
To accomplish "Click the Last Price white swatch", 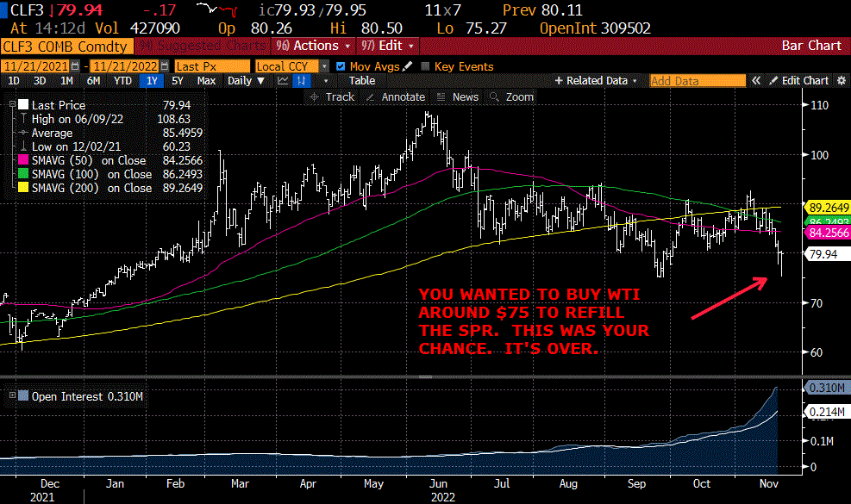I will pos(23,105).
